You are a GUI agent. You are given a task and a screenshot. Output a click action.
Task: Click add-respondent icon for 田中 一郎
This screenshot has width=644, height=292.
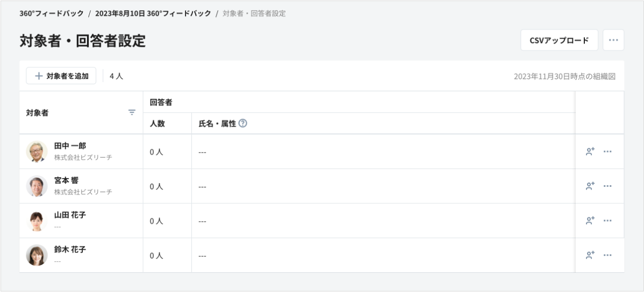[590, 151]
